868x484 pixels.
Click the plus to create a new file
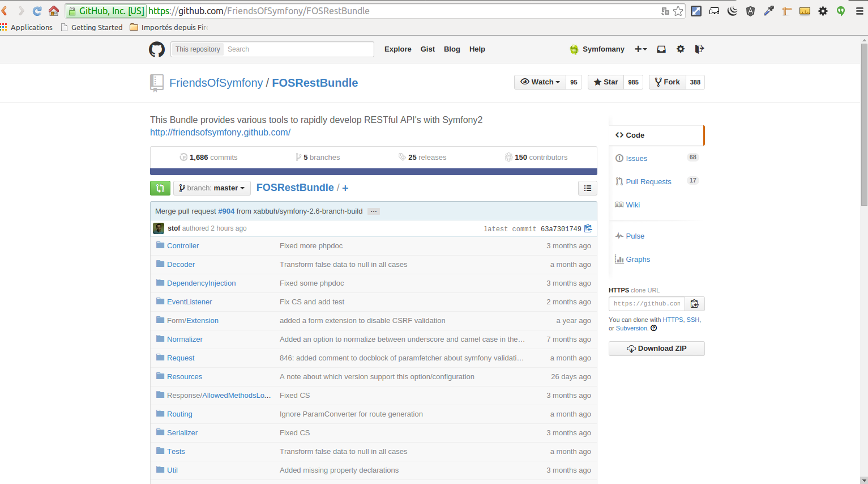click(x=345, y=188)
